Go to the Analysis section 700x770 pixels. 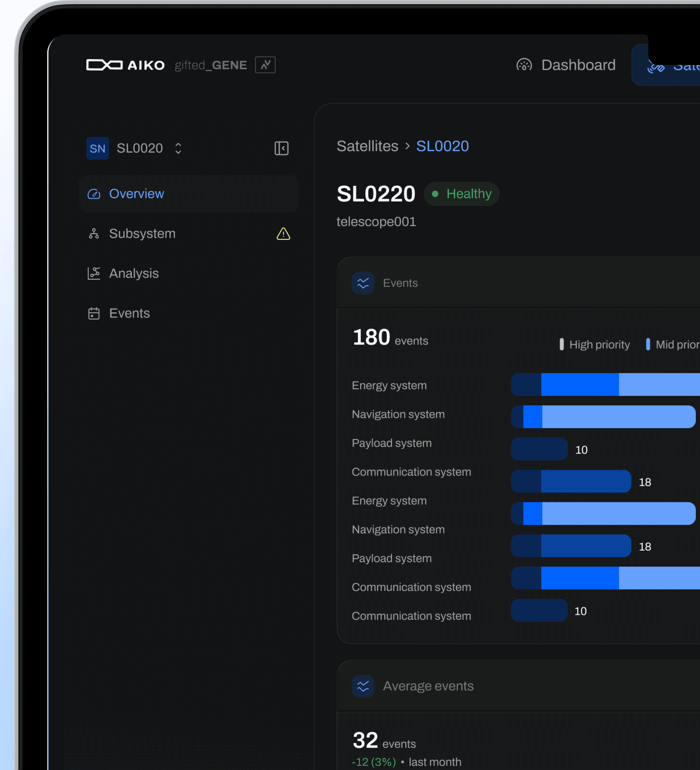point(134,274)
